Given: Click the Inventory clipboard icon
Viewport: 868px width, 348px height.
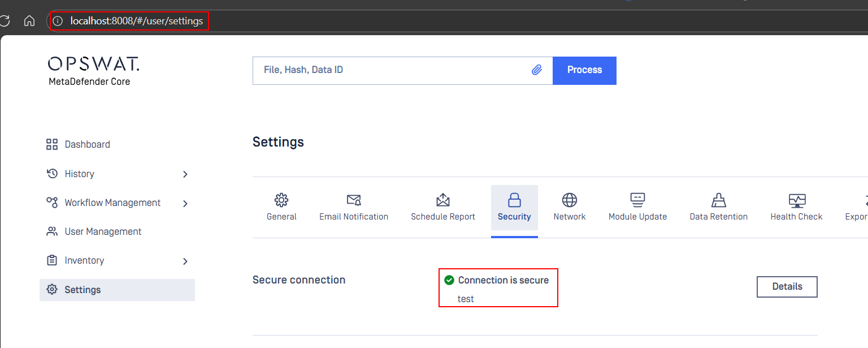Looking at the screenshot, I should [52, 260].
